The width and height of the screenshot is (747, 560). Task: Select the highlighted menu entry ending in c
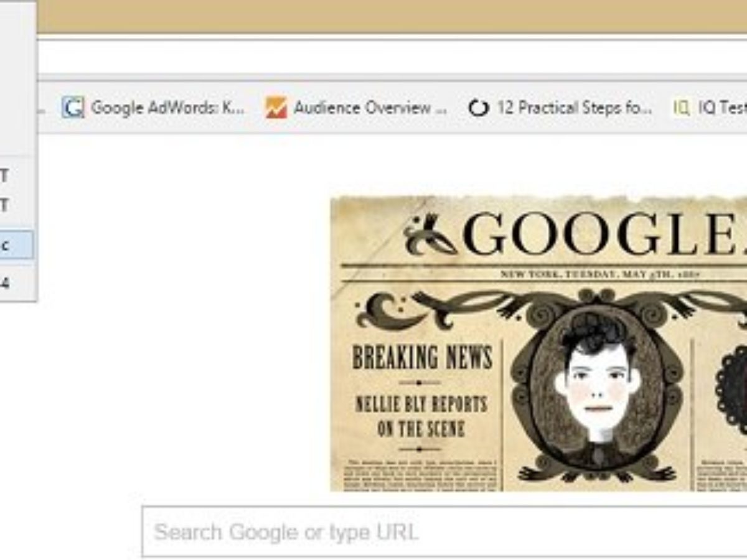pos(17,245)
